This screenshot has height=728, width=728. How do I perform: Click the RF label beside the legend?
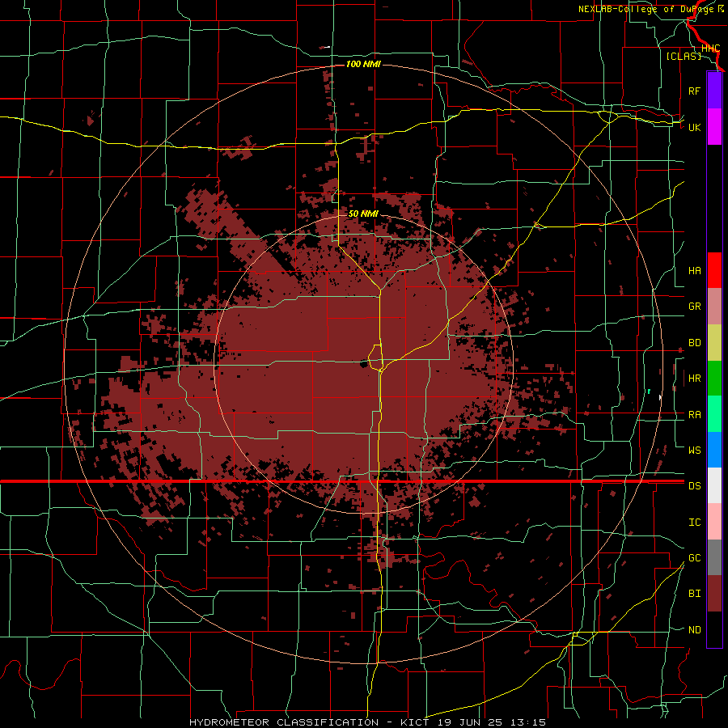[x=694, y=91]
